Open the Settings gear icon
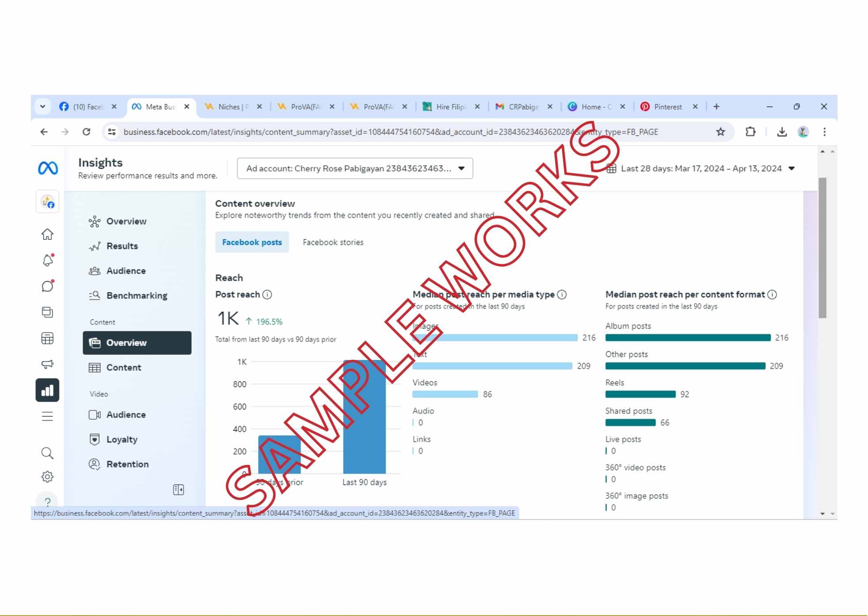 [47, 476]
